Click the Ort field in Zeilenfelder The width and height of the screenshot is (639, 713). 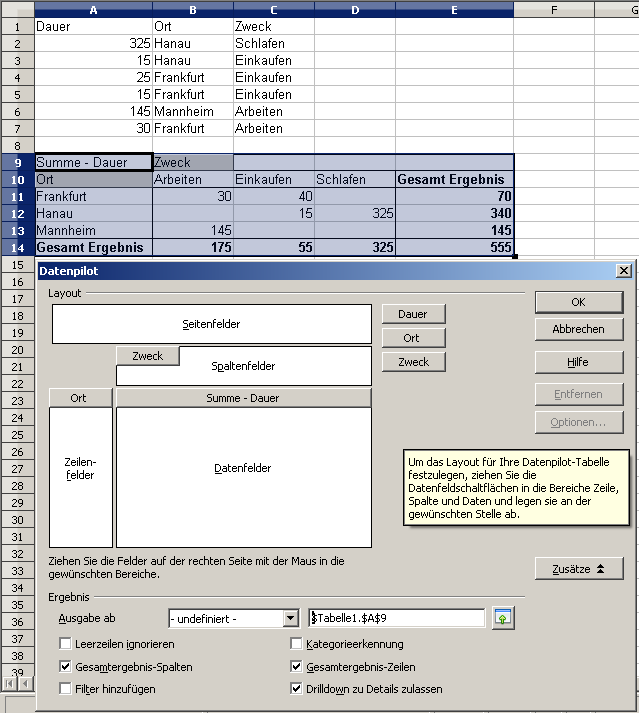point(79,398)
